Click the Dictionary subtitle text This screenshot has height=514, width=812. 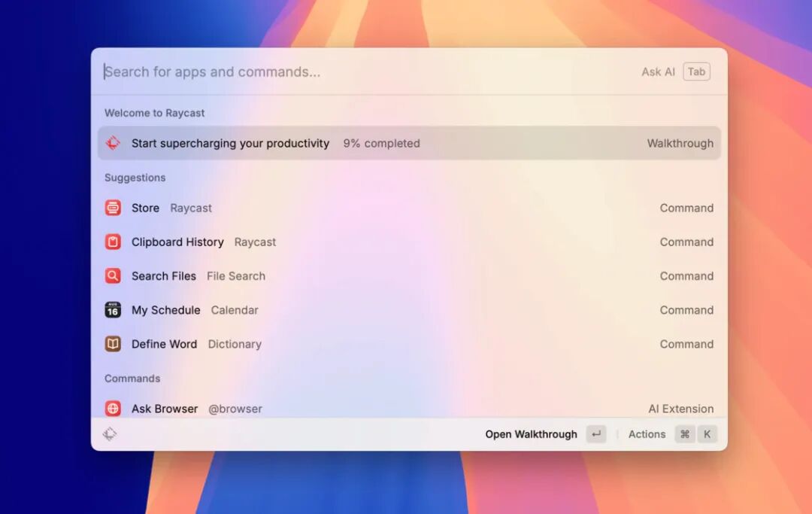[x=235, y=345]
